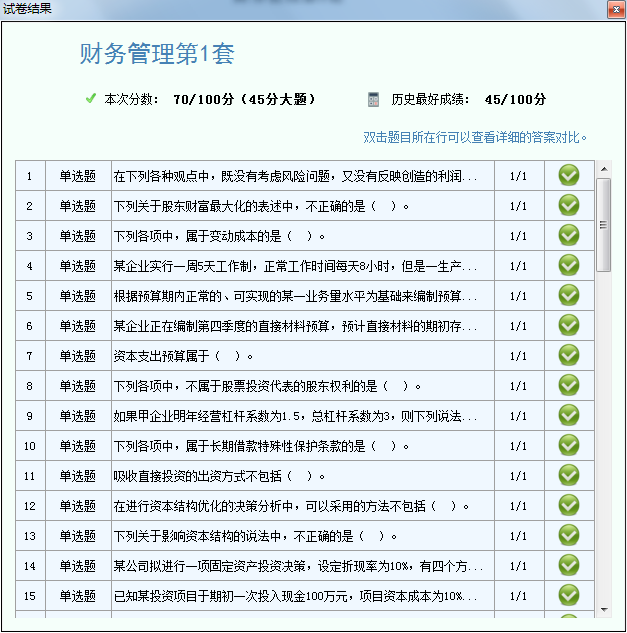This screenshot has width=627, height=633.
Task: Select question 8 about 股票投资代表的股东权利
Action: tap(303, 386)
